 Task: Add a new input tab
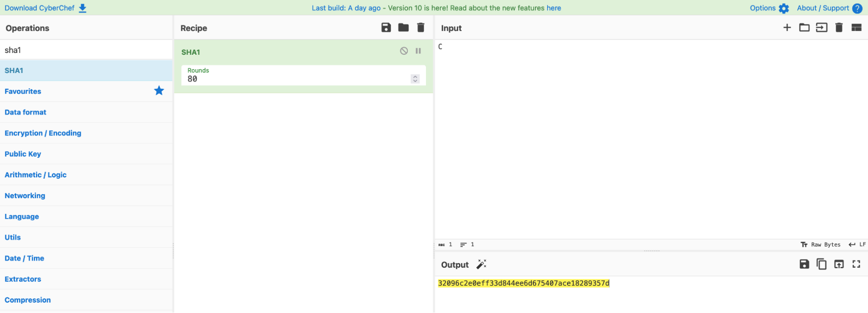point(787,28)
